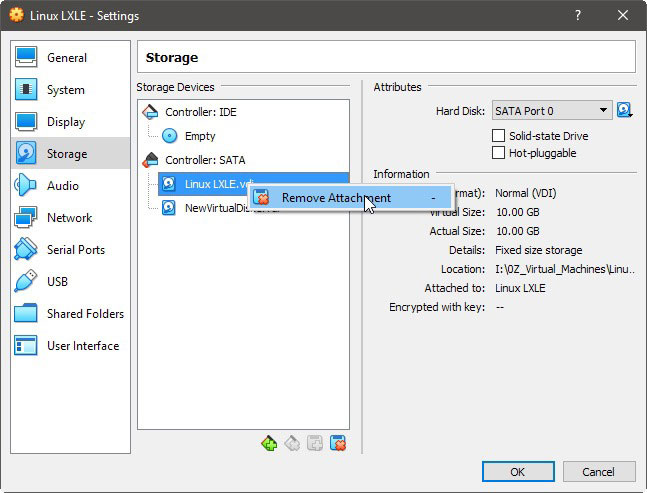Click the remove attachment icon below device list
647x493 pixels.
click(338, 444)
